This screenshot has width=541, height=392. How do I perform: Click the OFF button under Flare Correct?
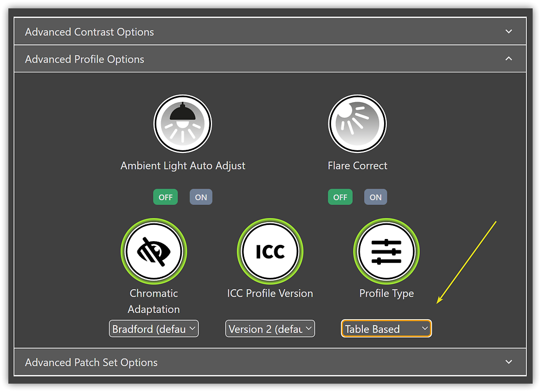tap(340, 197)
